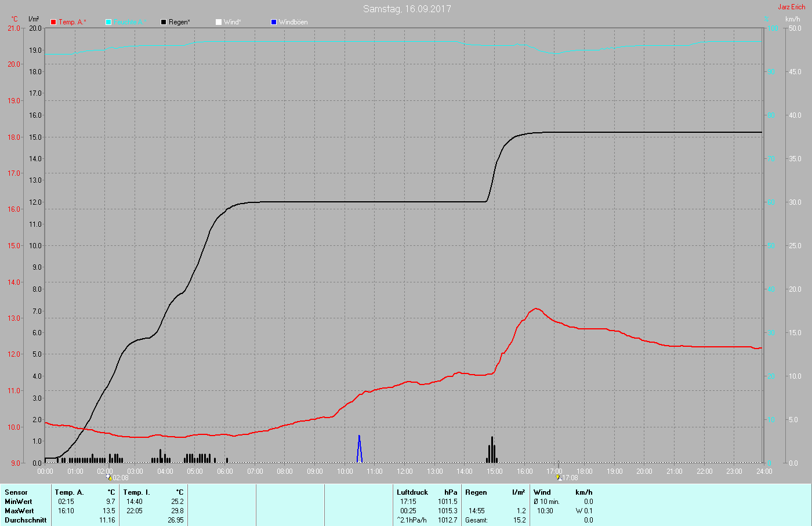Click the "06:00" label on the time axis
Screen dimensions: 812x526
tap(225, 471)
